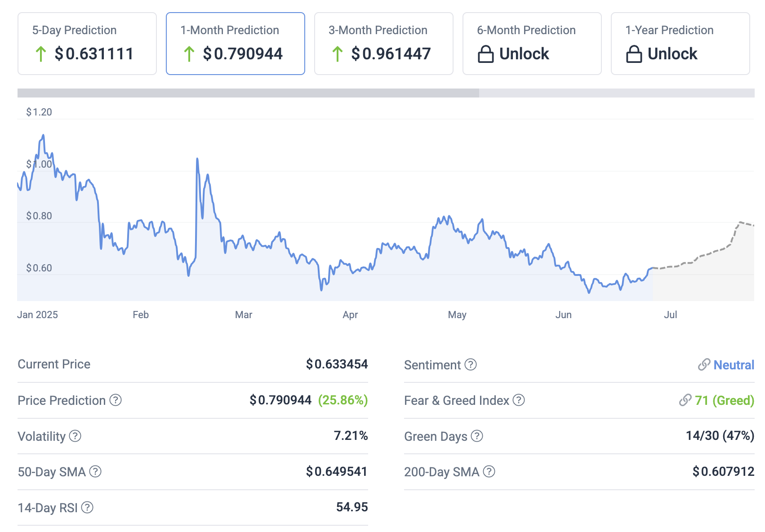Select the 1-Month Prediction tab
Screen dimensions: 765x532
[x=236, y=44]
